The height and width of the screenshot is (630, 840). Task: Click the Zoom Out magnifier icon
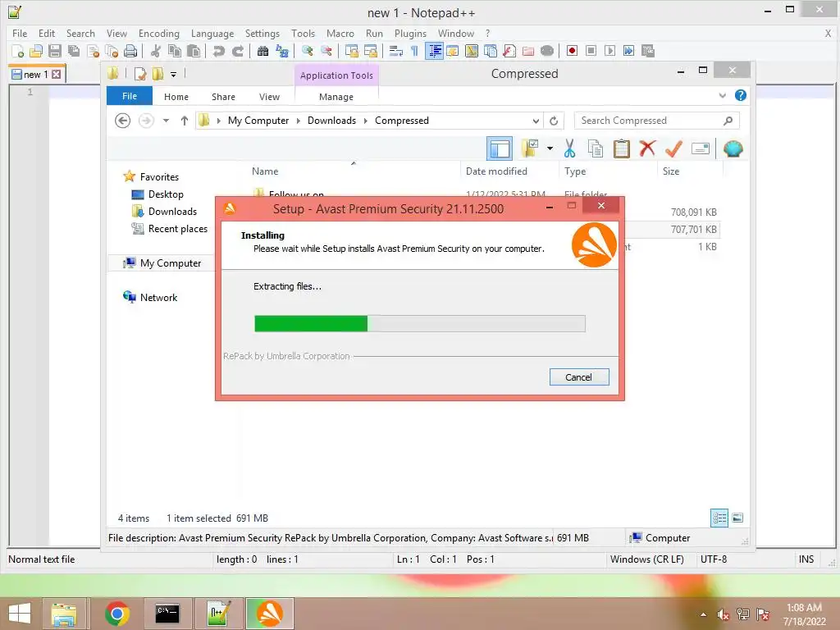pos(326,51)
